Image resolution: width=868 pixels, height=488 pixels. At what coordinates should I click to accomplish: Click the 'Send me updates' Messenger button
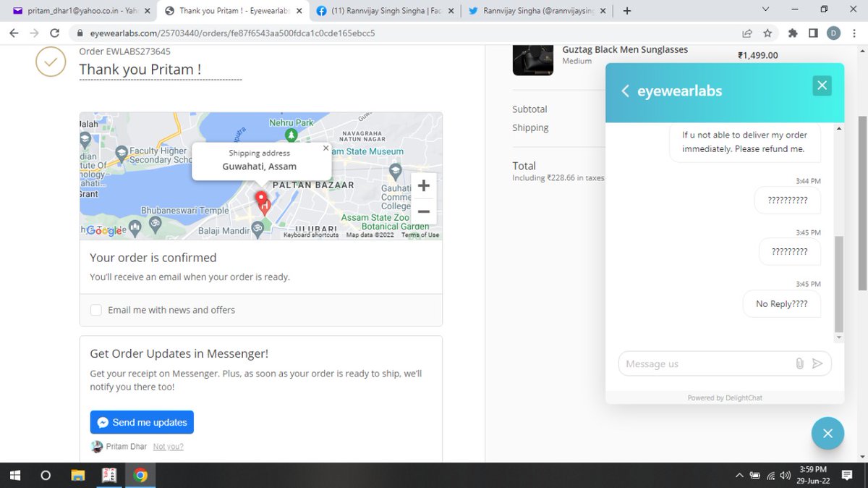(x=142, y=422)
